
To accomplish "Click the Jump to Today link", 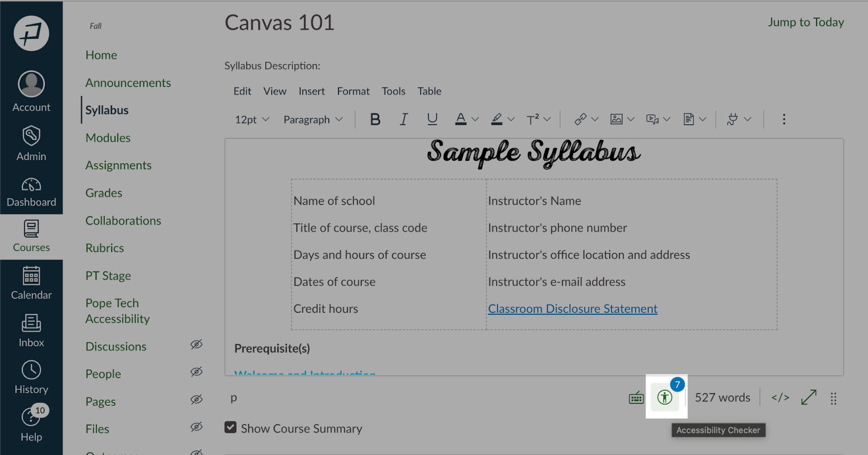I will click(x=806, y=22).
